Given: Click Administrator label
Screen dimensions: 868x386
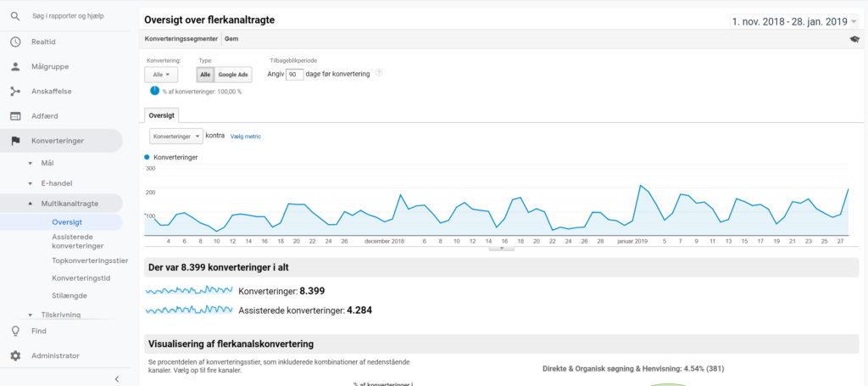Looking at the screenshot, I should point(55,355).
